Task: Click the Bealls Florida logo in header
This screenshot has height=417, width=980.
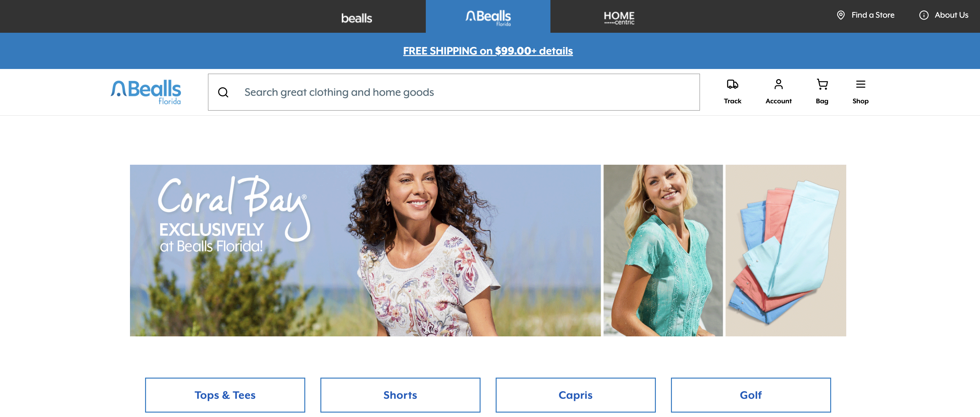Action: pos(146,92)
